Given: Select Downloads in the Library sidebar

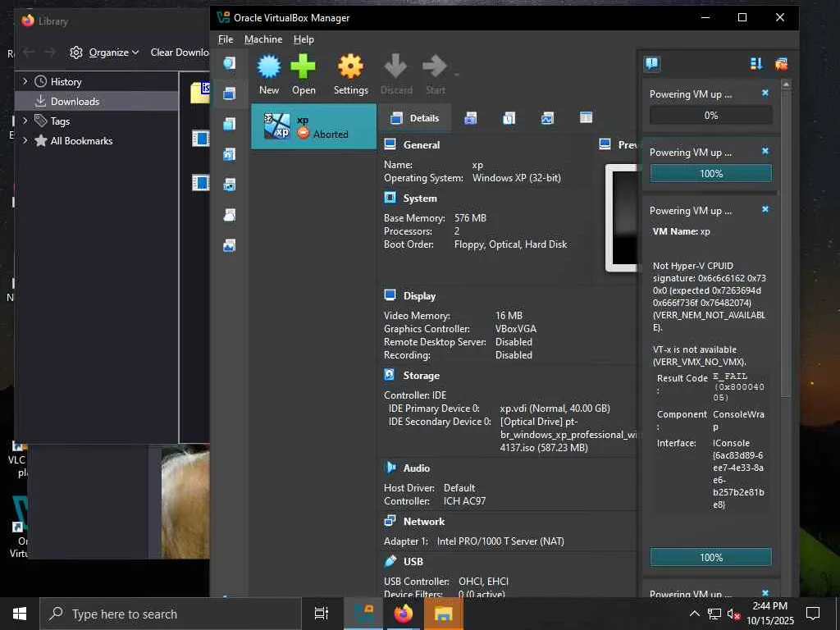Looking at the screenshot, I should coord(97,101).
